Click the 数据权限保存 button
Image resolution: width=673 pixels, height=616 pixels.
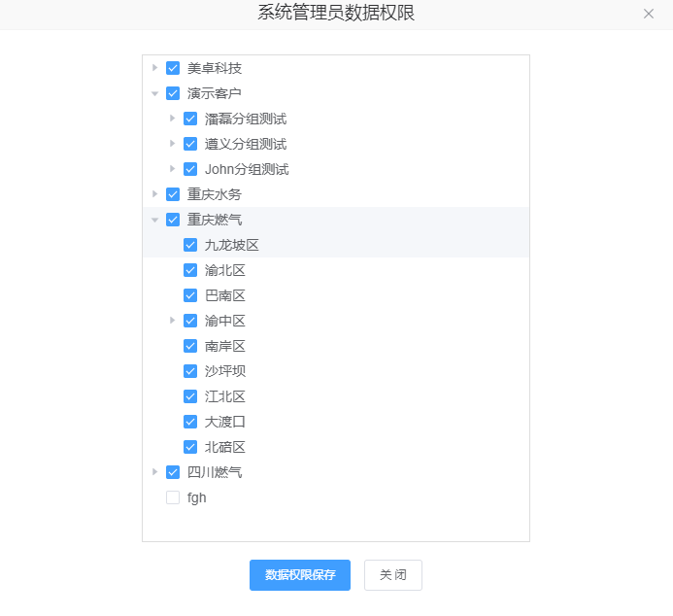[300, 574]
